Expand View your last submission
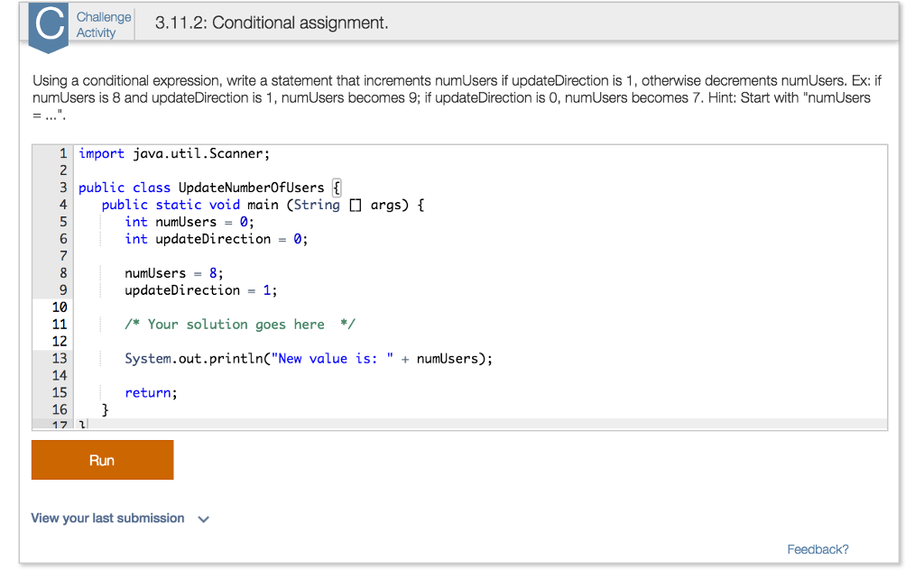This screenshot has width=924, height=578. [106, 518]
